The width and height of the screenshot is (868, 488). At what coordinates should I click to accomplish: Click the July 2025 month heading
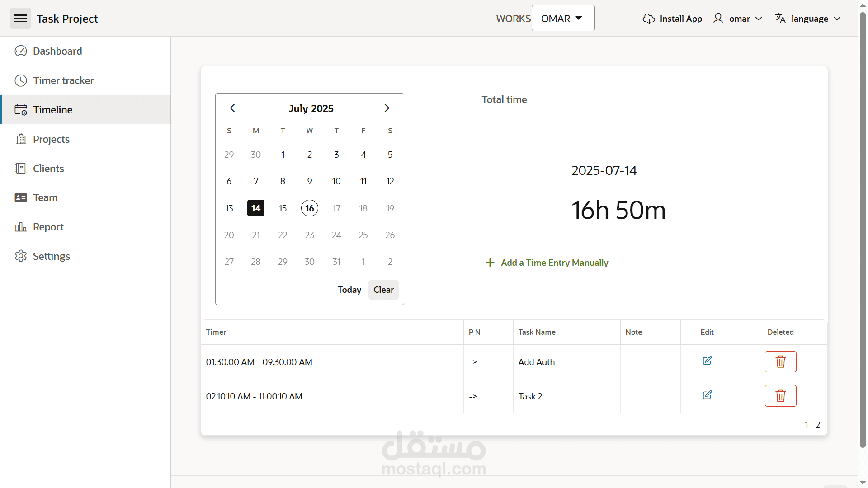pyautogui.click(x=311, y=108)
